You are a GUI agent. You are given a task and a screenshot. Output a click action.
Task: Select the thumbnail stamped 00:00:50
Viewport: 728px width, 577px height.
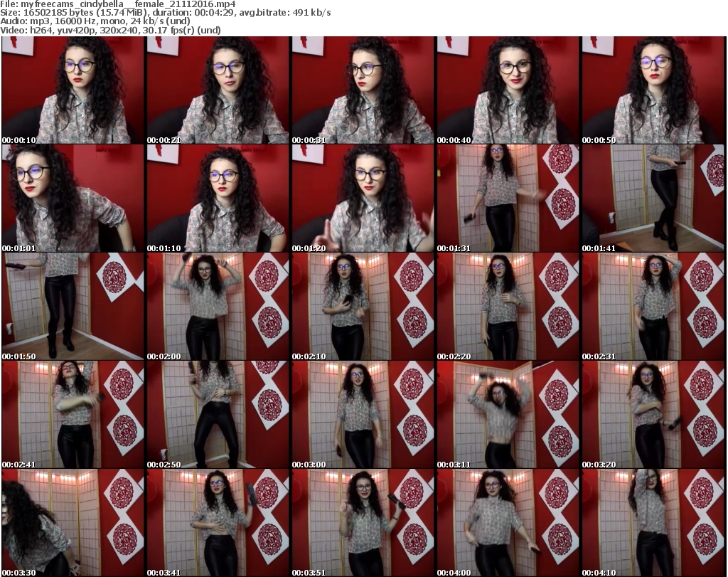pyautogui.click(x=653, y=90)
